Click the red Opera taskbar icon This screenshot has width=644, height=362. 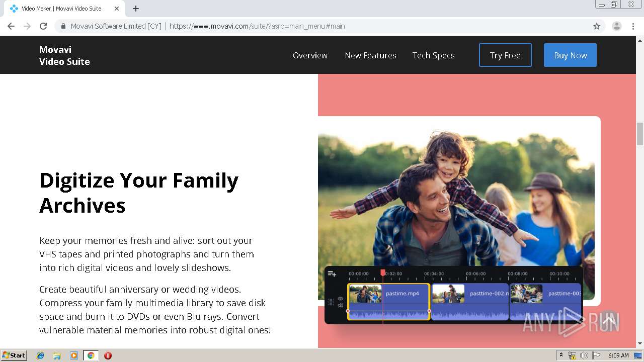[x=108, y=355]
